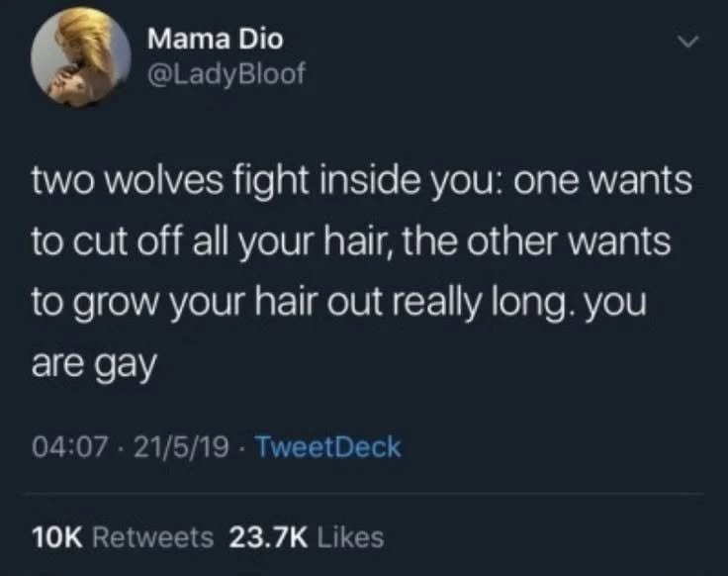Visit the @LadyBloof handle
Viewport: 728px width, 576px height.
click(x=227, y=74)
